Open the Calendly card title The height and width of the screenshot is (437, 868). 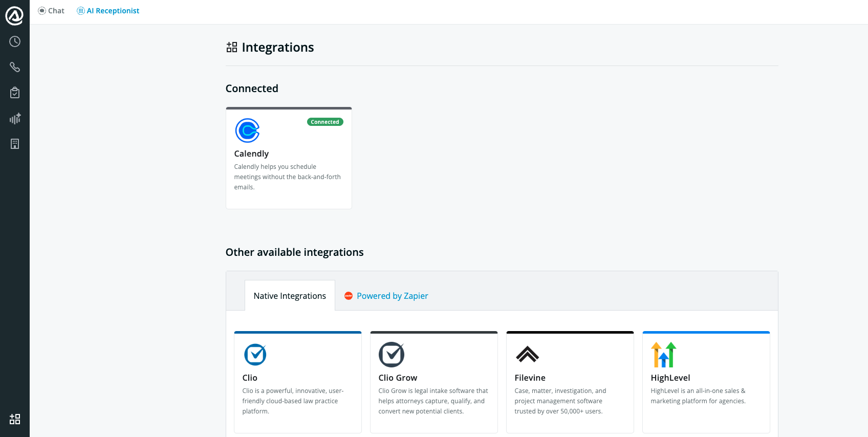(x=251, y=154)
